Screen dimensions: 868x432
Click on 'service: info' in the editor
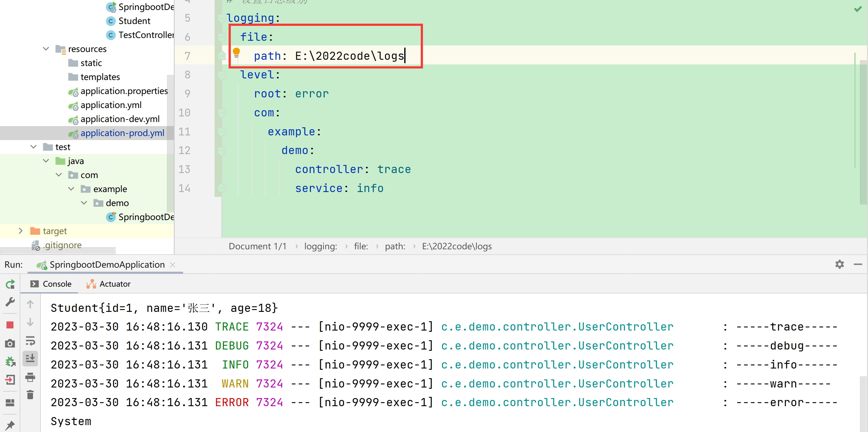339,188
